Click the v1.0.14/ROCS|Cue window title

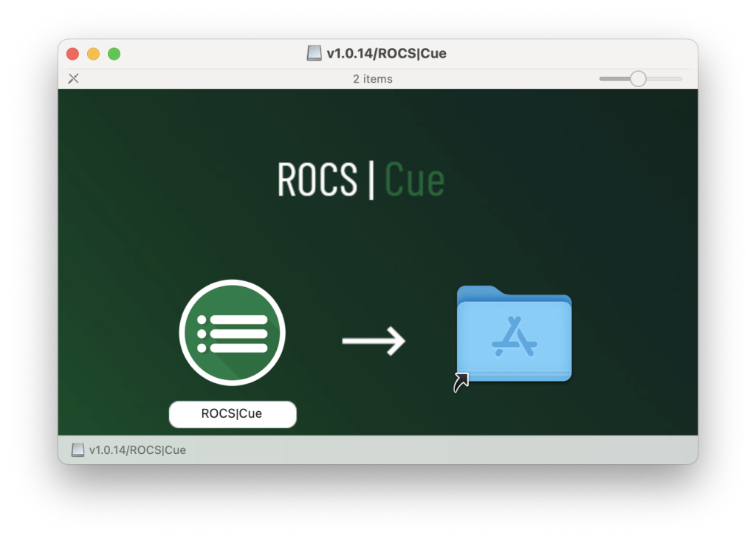384,52
